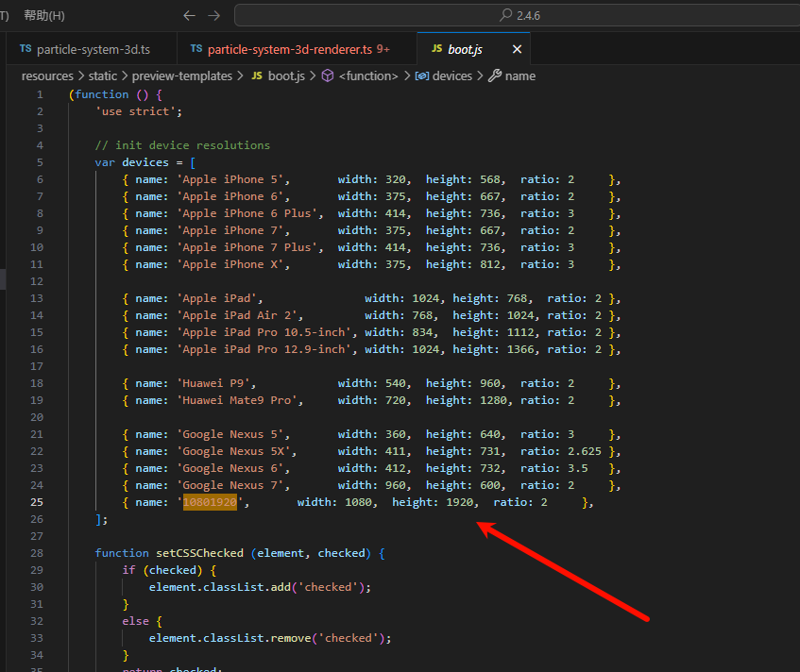
Task: Click the function cube icon in breadcrumbs
Action: coord(328,76)
